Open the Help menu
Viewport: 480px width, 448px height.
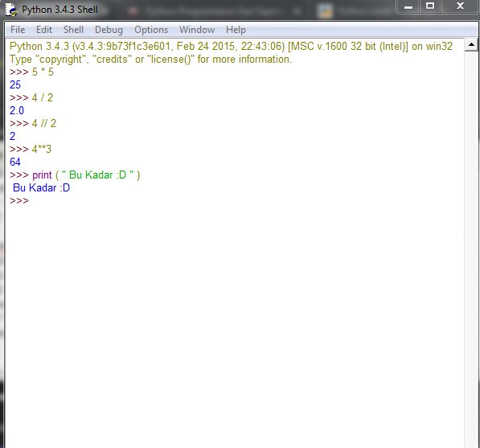click(236, 30)
